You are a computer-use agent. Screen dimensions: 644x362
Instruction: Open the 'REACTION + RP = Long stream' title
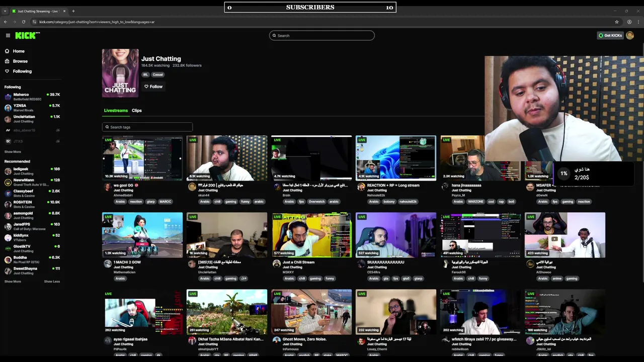[x=393, y=186]
